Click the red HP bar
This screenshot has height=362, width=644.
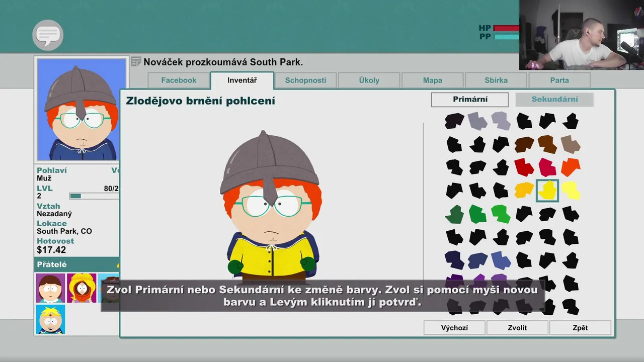pyautogui.click(x=507, y=28)
